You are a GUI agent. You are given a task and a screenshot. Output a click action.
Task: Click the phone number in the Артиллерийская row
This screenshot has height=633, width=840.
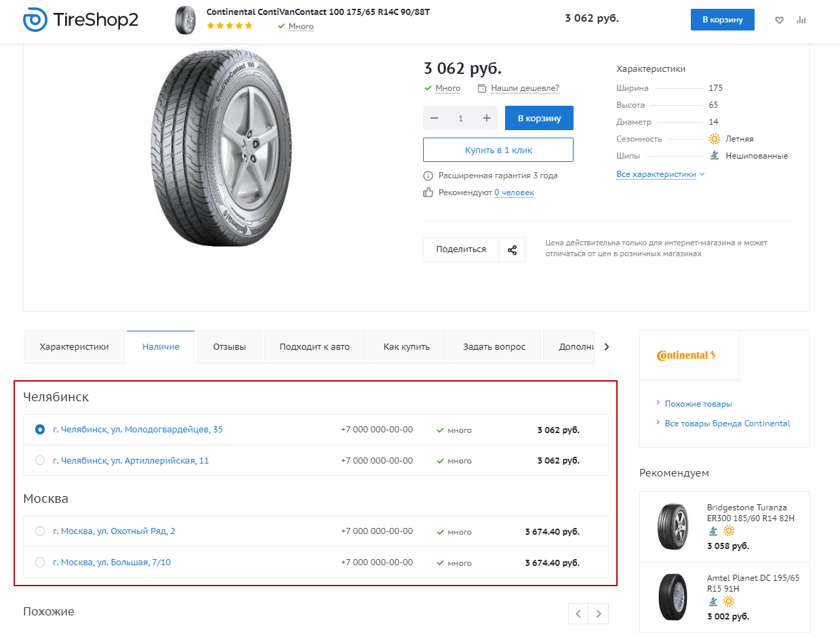click(377, 461)
